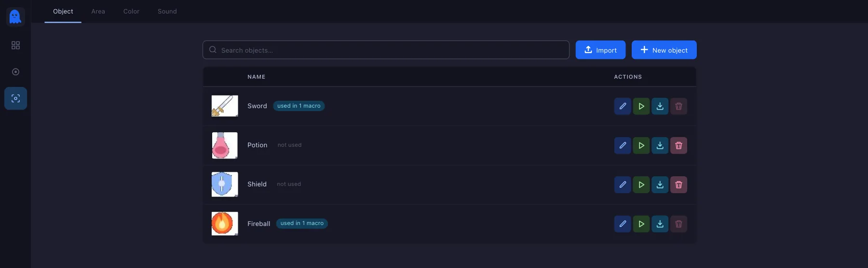Viewport: 868px width, 268px height.
Task: Edit the Shield object
Action: (x=623, y=184)
